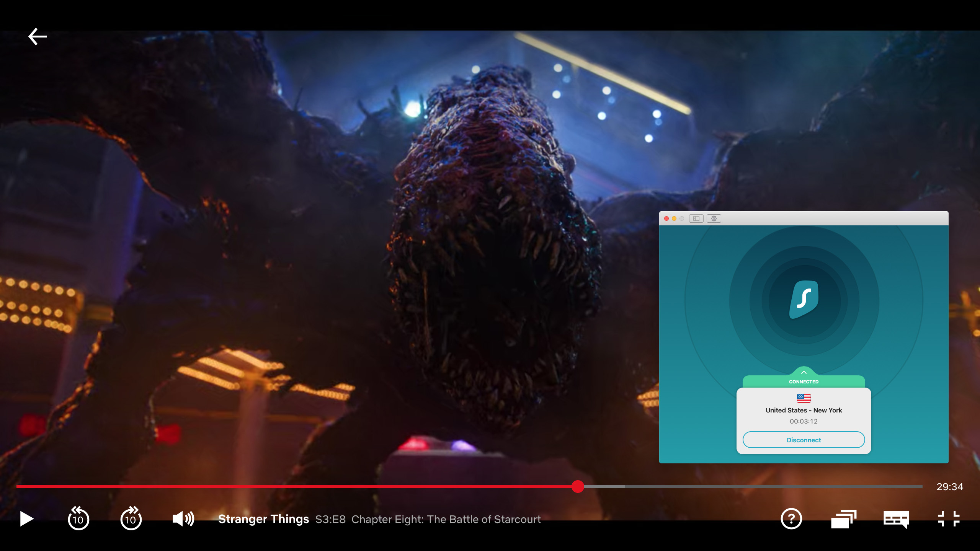980x551 pixels.
Task: Open the episodes list icon
Action: tap(844, 519)
